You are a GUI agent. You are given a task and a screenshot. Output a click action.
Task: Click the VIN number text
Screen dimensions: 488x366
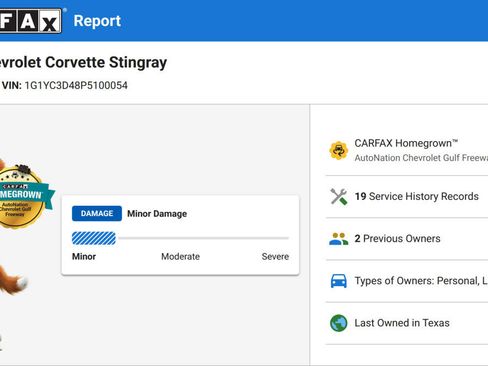(x=76, y=85)
